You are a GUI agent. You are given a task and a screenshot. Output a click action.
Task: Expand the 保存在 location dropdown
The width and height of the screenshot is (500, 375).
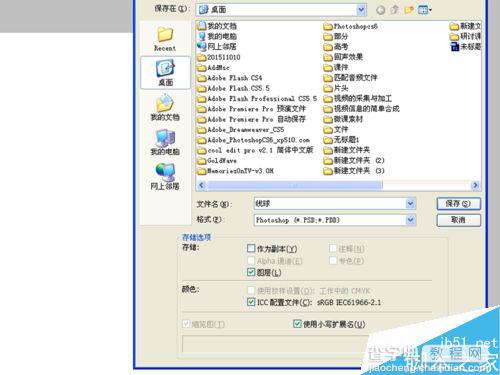click(361, 10)
